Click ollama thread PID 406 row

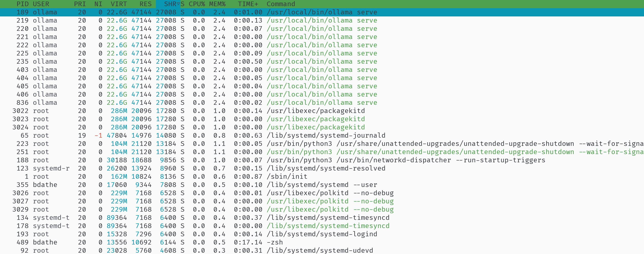coord(322,95)
